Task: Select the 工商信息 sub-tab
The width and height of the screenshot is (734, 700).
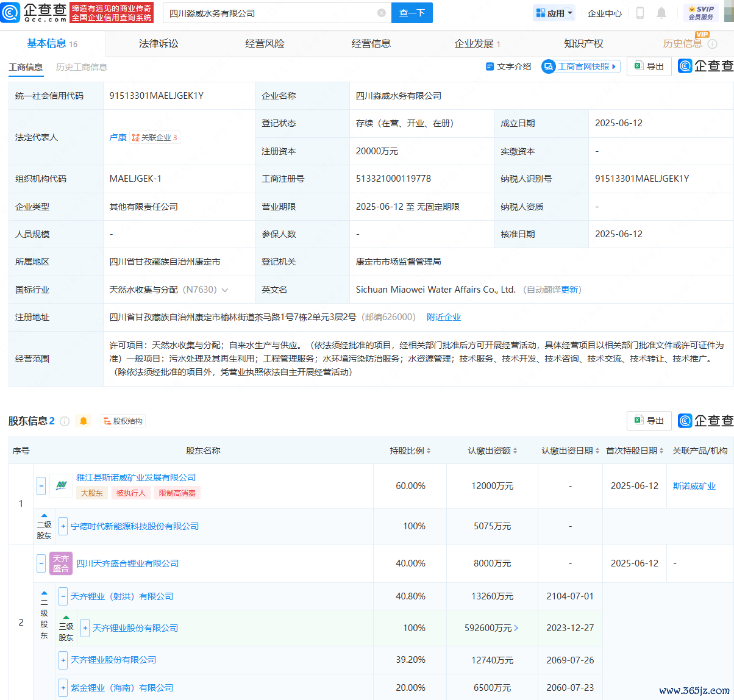Action: click(x=26, y=67)
